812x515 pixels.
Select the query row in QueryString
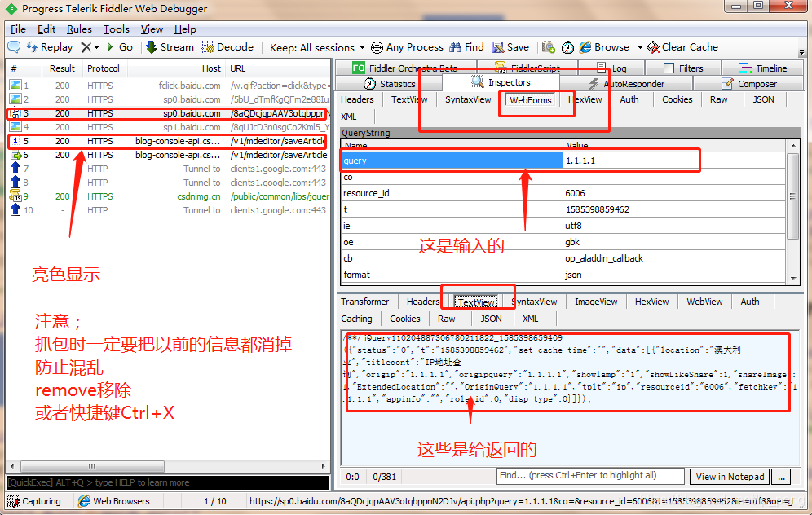[x=563, y=161]
